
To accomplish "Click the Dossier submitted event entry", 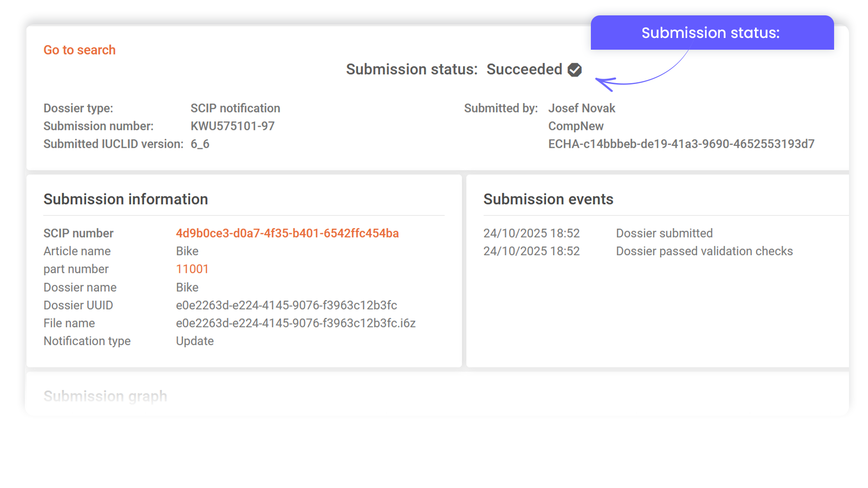I will click(664, 233).
